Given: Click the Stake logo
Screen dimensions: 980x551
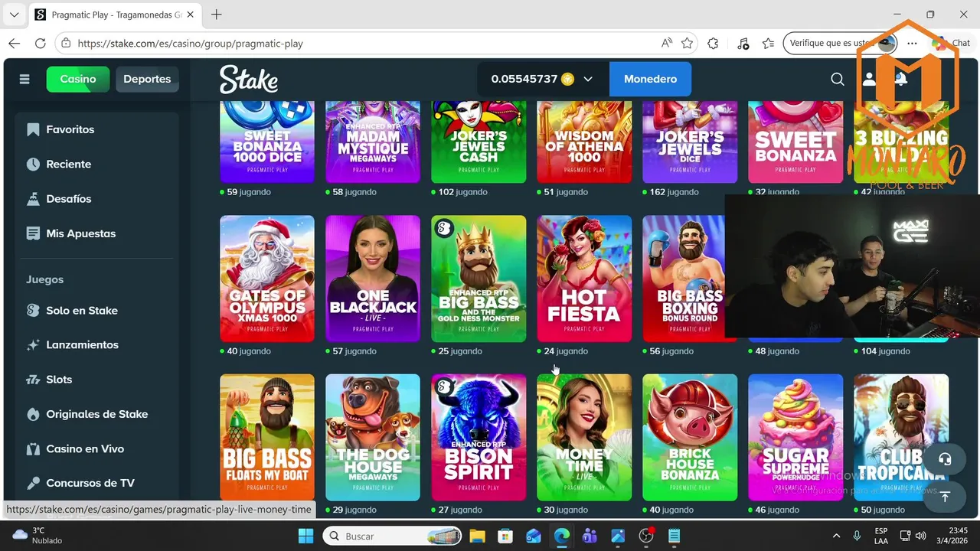Looking at the screenshot, I should [249, 79].
